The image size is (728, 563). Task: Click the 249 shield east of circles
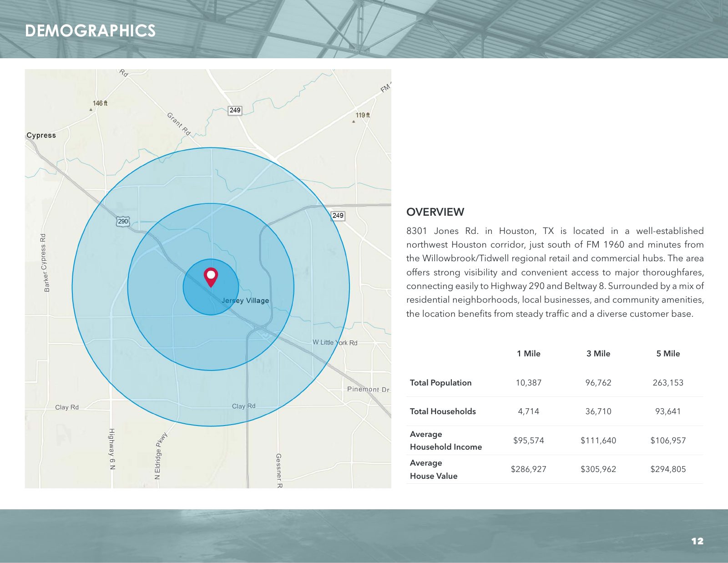(338, 216)
